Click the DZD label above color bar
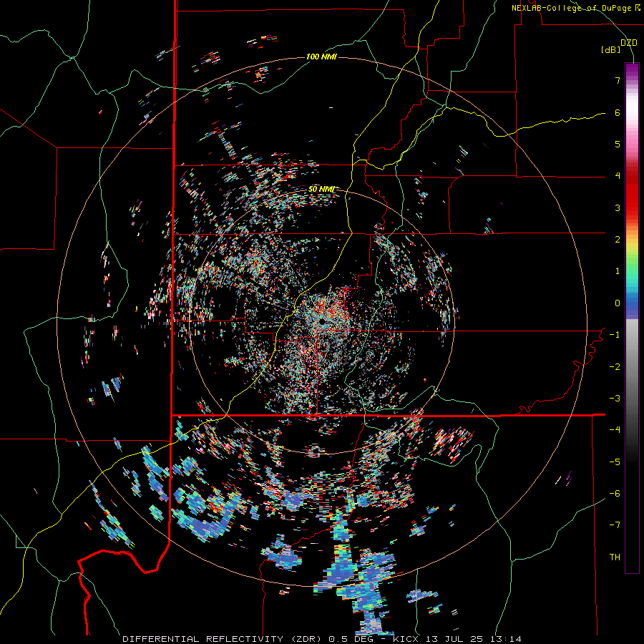 point(629,43)
